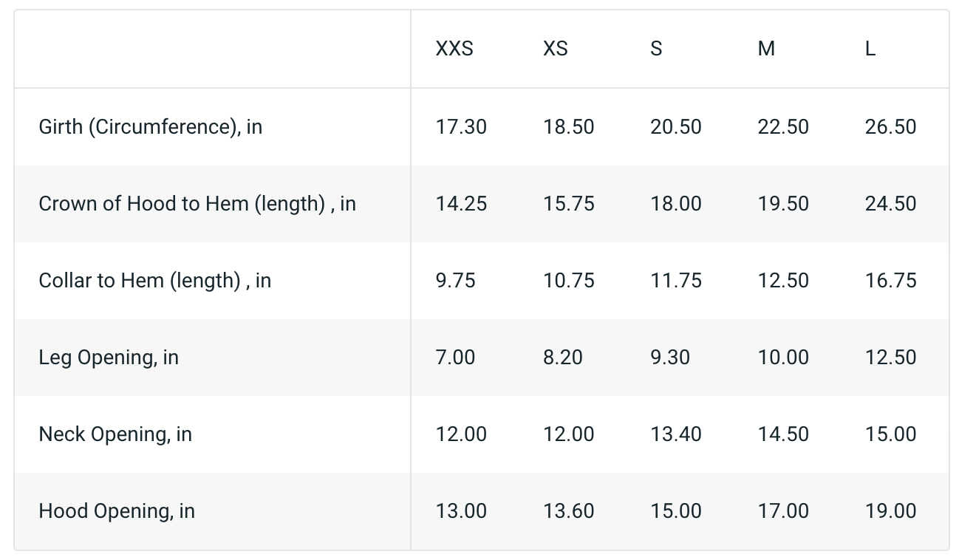Click girth value 17.30 for XXS
959x560 pixels.
461,127
